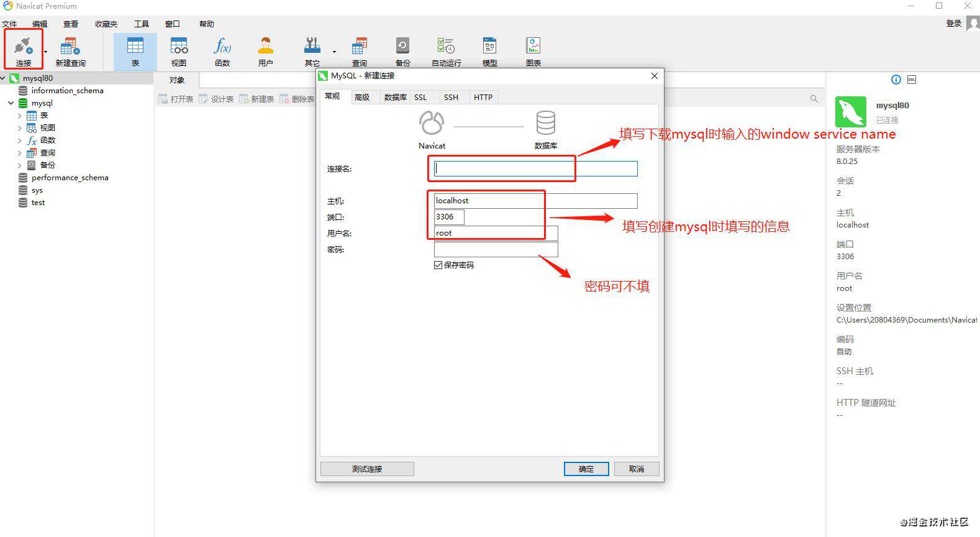Open the 帮助 menu

[x=207, y=24]
